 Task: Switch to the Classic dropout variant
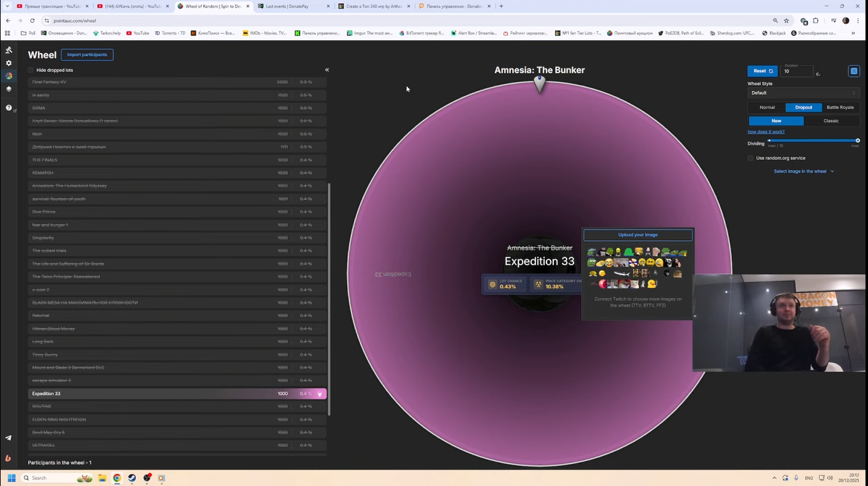point(831,121)
